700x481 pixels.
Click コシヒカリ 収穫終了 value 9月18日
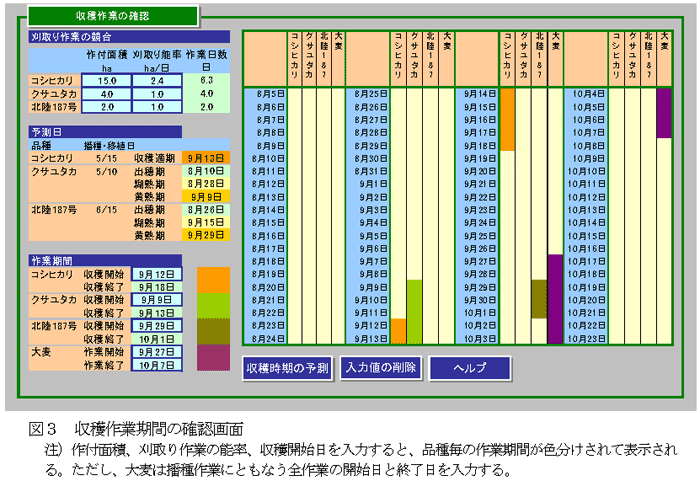click(x=156, y=287)
